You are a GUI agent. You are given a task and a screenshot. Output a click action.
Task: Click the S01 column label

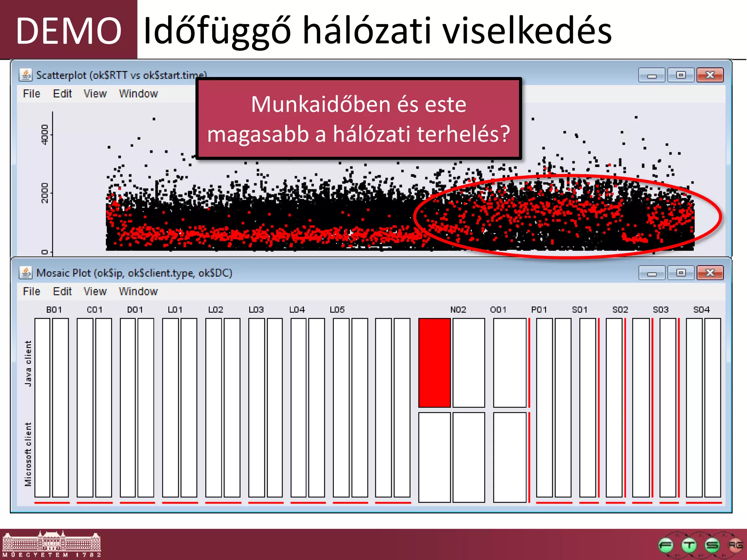click(x=580, y=310)
